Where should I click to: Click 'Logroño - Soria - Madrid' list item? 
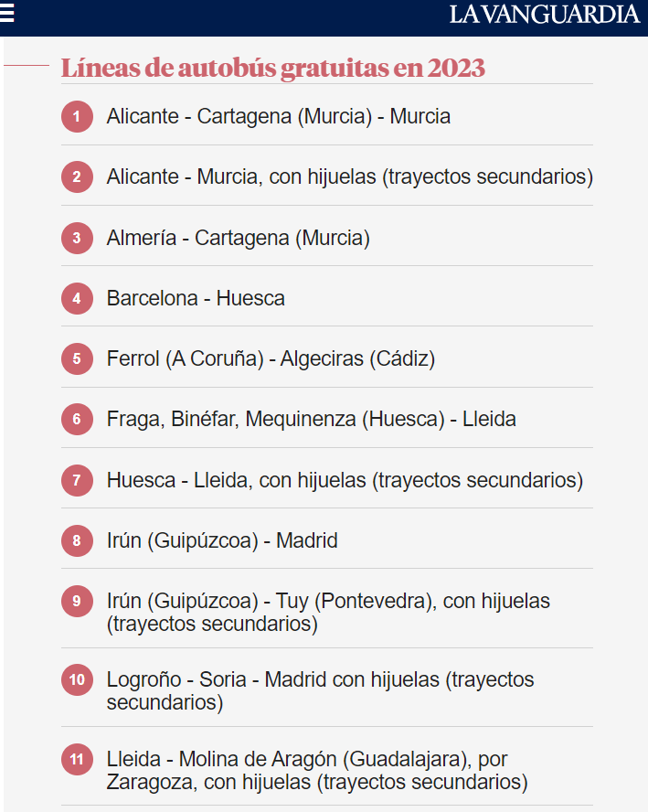(x=320, y=690)
